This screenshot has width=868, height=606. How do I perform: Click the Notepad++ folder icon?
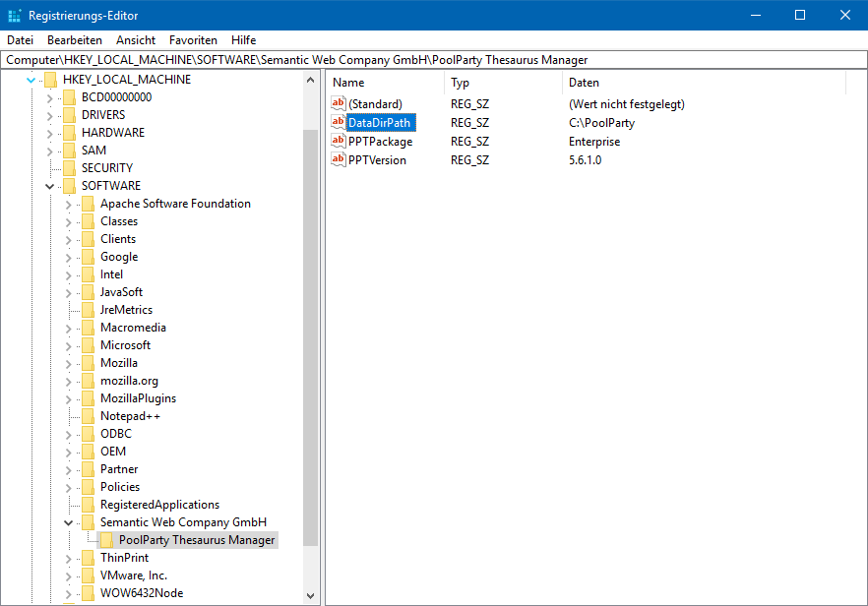click(x=88, y=416)
